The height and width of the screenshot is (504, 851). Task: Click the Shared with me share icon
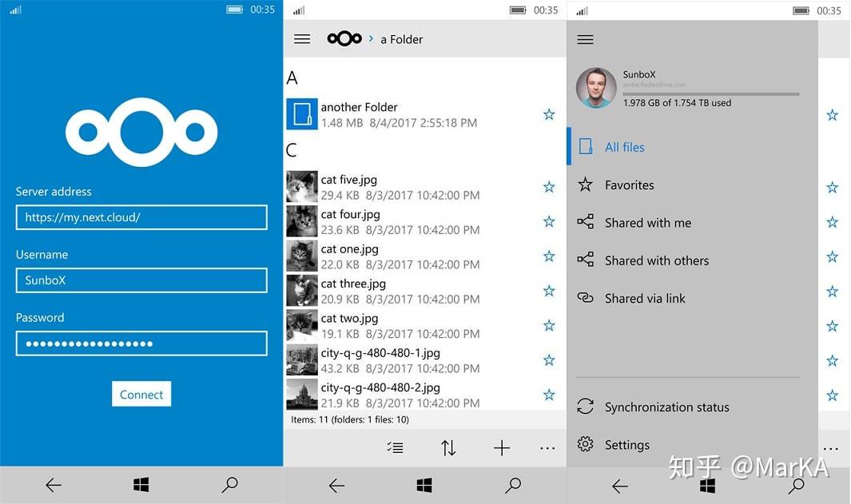point(585,221)
